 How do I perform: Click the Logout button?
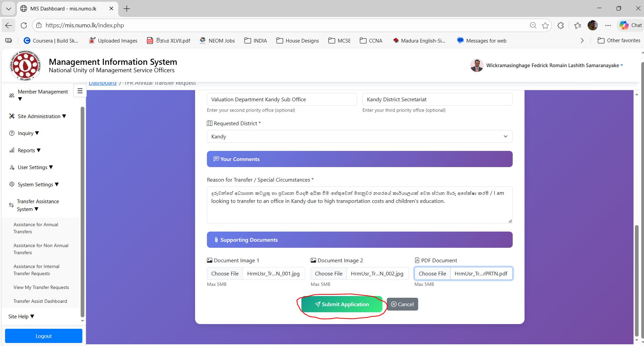tap(44, 336)
